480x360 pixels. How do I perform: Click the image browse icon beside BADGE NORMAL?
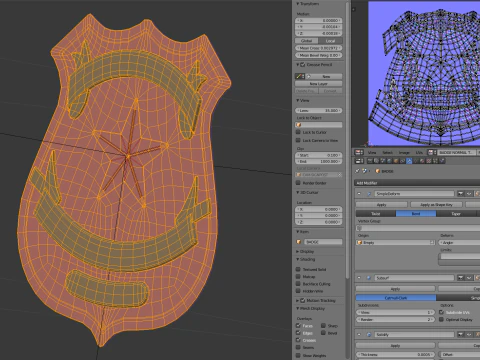pos(432,152)
